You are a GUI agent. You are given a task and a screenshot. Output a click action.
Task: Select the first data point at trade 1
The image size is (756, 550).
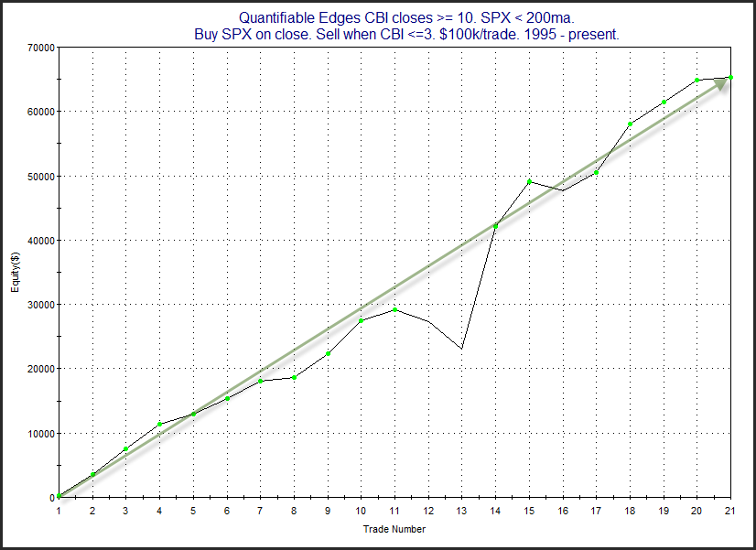tap(59, 495)
